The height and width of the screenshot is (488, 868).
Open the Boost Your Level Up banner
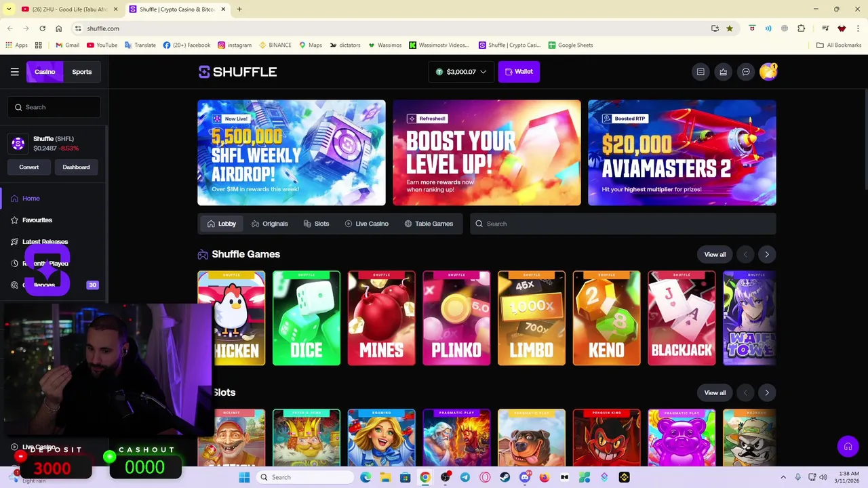[x=487, y=152]
